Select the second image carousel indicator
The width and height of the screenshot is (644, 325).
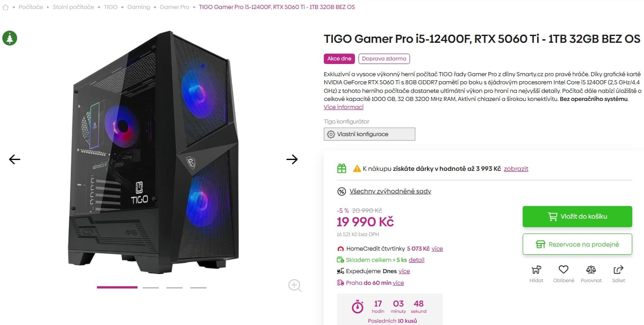pos(151,287)
